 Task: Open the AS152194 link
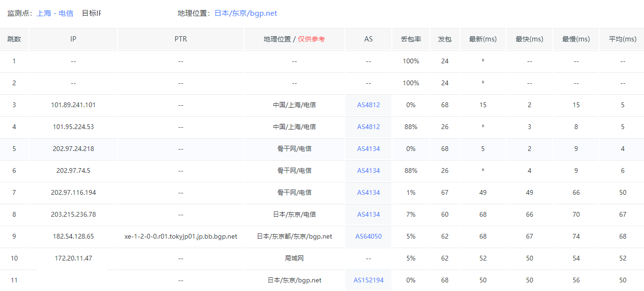point(369,280)
